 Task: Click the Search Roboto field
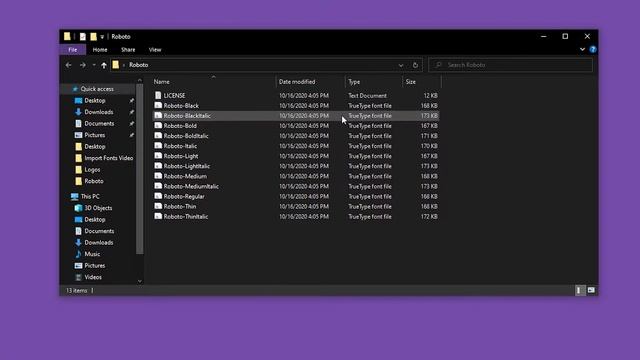(511, 65)
